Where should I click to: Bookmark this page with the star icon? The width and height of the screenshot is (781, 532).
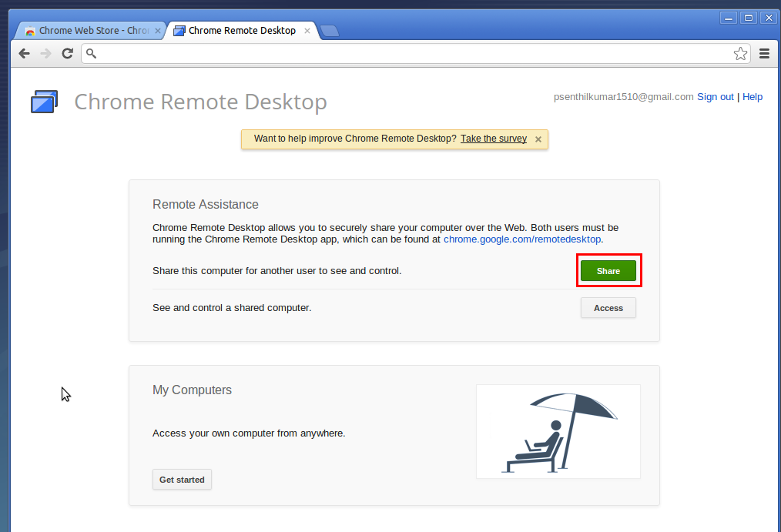[740, 53]
